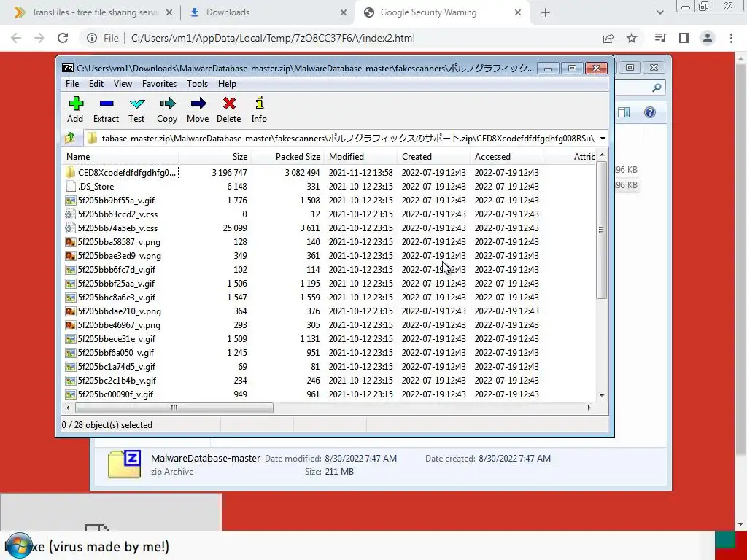The width and height of the screenshot is (747, 560).
Task: Open the Chrome profile avatar
Action: click(708, 38)
